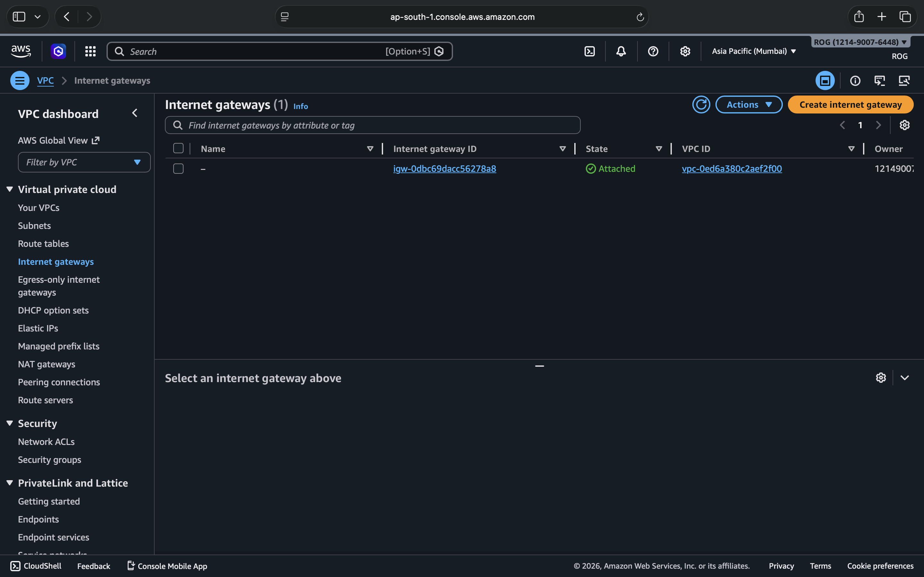924x577 pixels.
Task: Click Create internet gateway button
Action: click(x=850, y=105)
